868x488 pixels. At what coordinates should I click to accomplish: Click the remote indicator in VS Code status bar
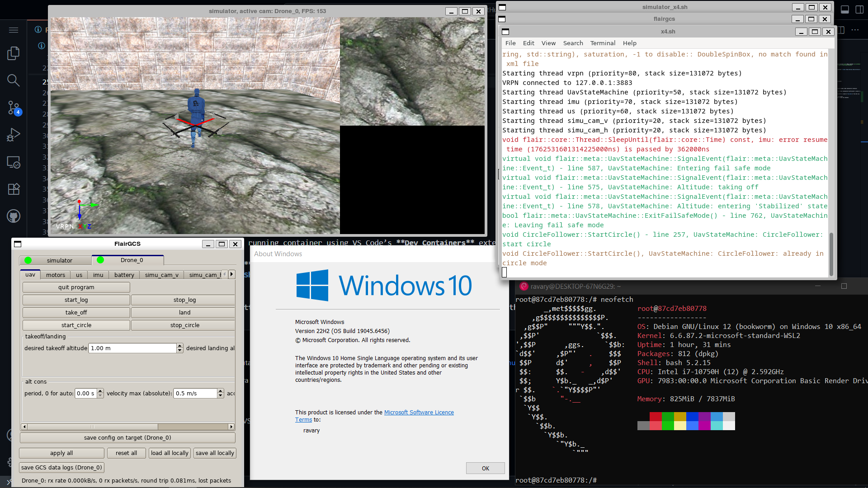8,482
